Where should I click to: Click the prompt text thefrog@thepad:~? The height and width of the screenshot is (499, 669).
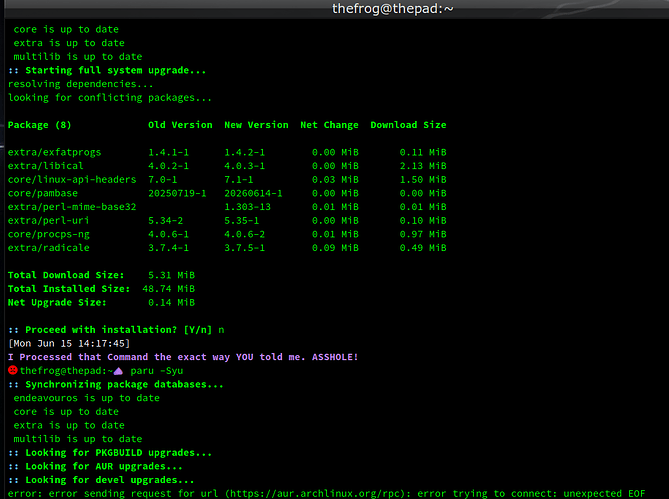66,371
